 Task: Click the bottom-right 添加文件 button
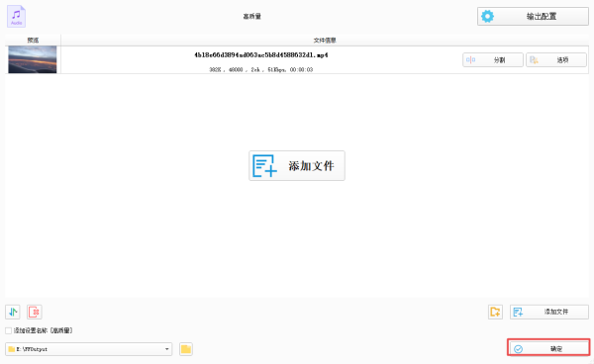point(548,312)
